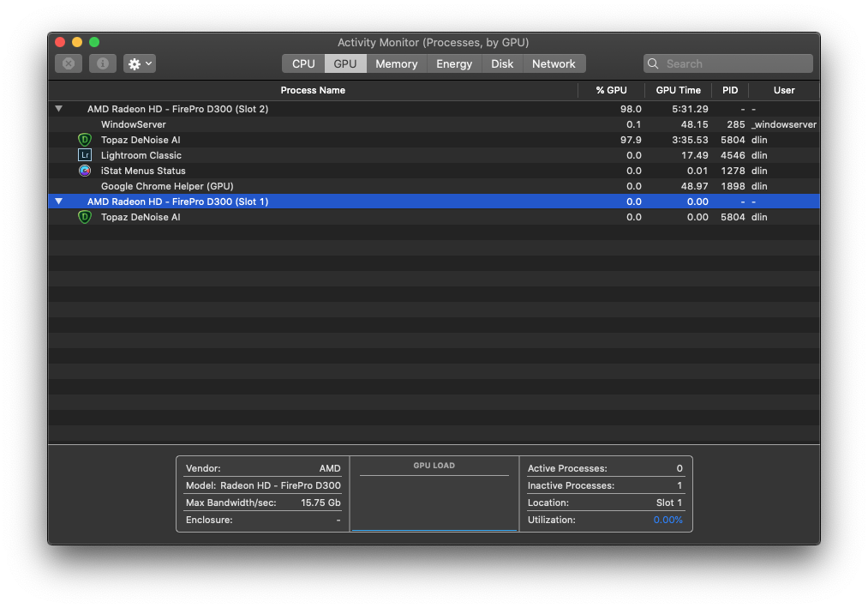Click the 5:31.29 GPU Time value
The image size is (868, 608).
690,109
